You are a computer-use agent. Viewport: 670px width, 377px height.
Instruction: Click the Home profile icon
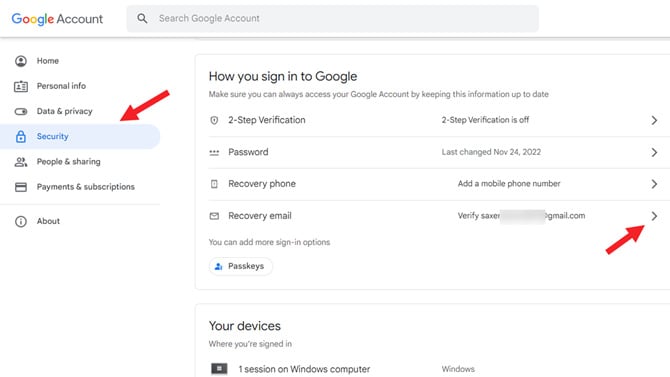pyautogui.click(x=21, y=61)
